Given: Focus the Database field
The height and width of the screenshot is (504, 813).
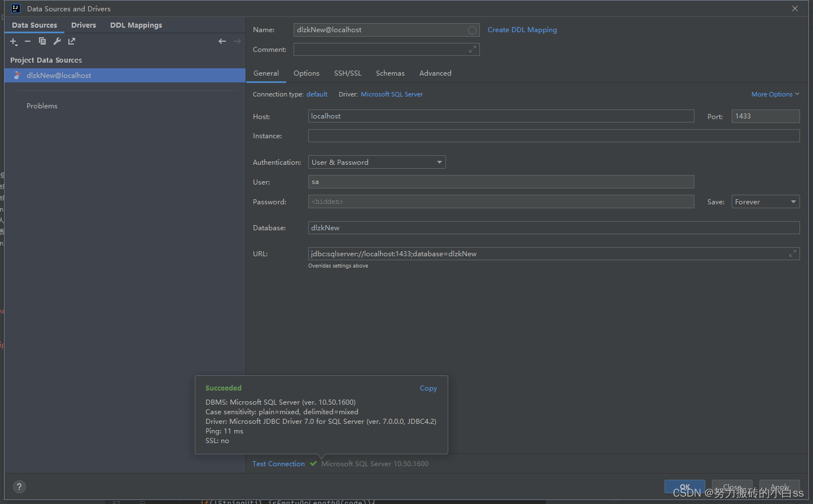Looking at the screenshot, I should tap(554, 228).
